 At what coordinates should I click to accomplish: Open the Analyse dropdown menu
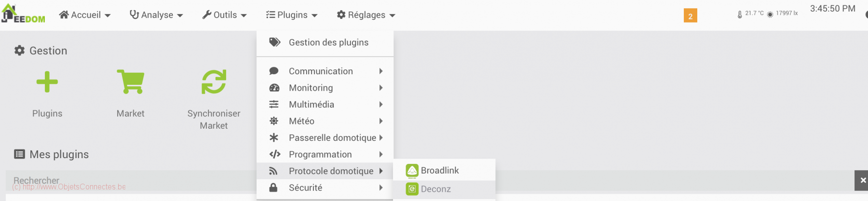[x=156, y=15]
